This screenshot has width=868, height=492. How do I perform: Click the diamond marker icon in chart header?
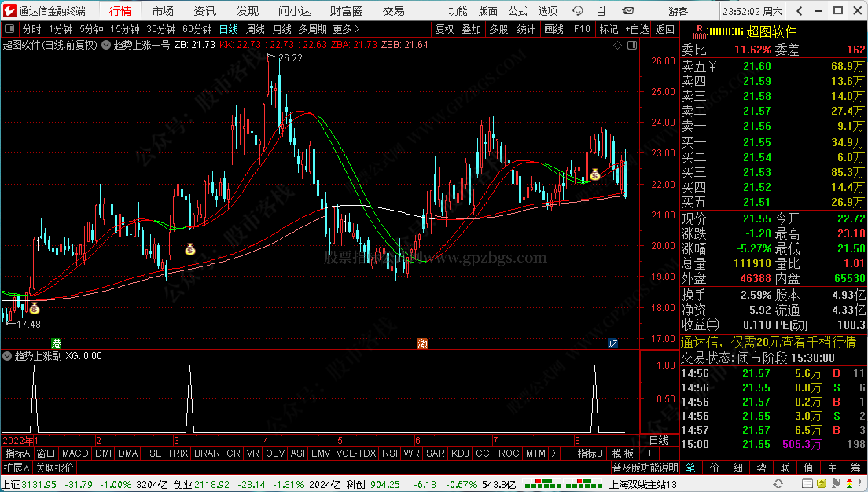coord(618,46)
